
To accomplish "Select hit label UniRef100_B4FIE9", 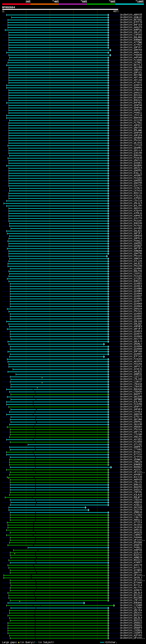I will 131,25.
